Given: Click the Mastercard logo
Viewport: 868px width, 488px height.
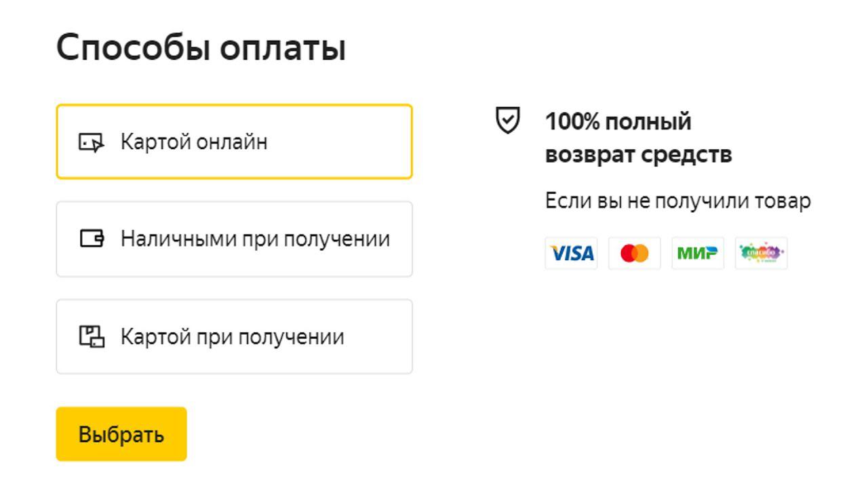Looking at the screenshot, I should [x=634, y=253].
